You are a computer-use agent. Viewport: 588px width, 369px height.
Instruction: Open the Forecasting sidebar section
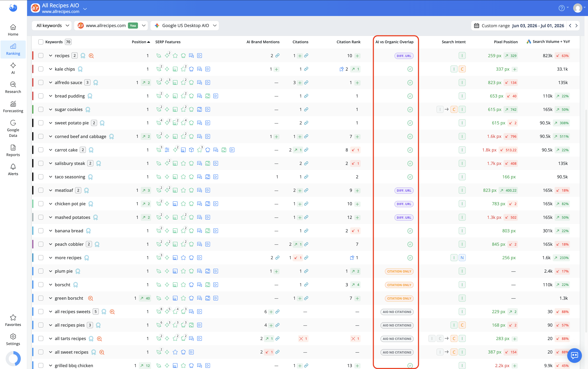pyautogui.click(x=13, y=107)
